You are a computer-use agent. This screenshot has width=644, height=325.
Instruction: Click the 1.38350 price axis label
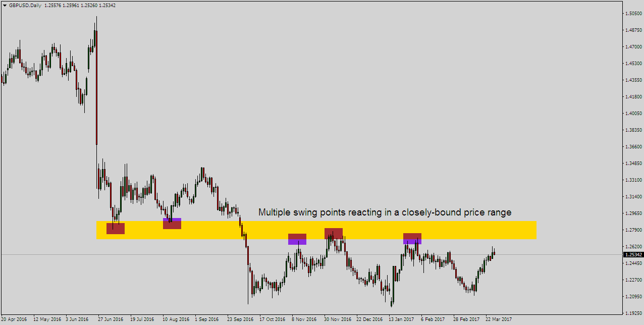point(633,130)
